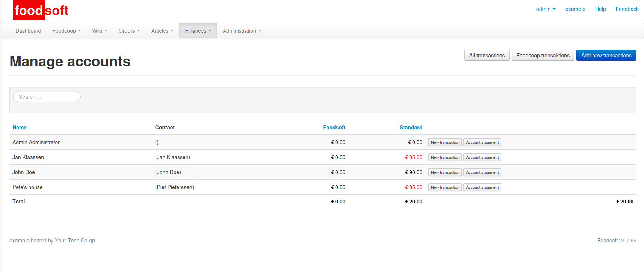This screenshot has height=274, width=644.
Task: Sort by Standard balance column
Action: [411, 128]
